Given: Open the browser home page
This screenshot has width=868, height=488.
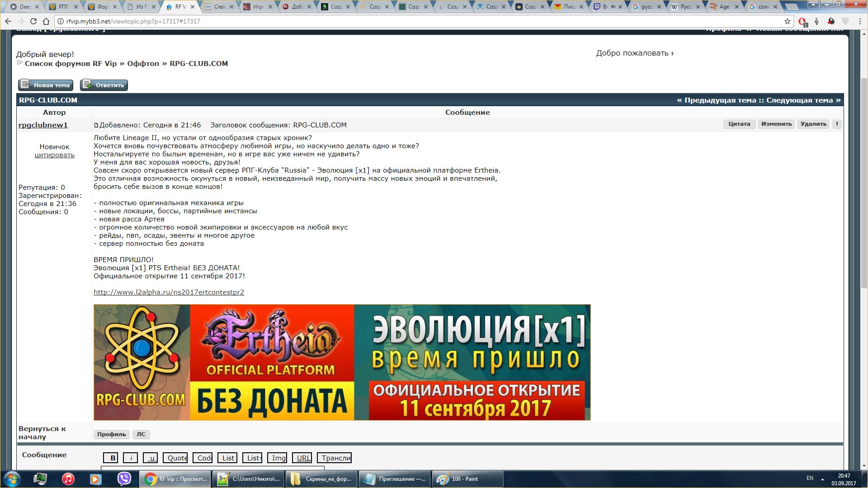Looking at the screenshot, I should [46, 21].
